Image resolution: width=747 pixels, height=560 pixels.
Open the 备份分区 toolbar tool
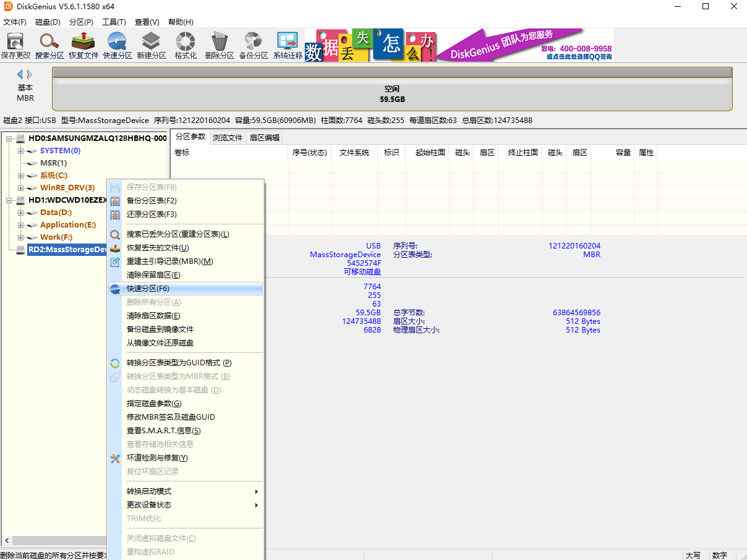tap(254, 46)
